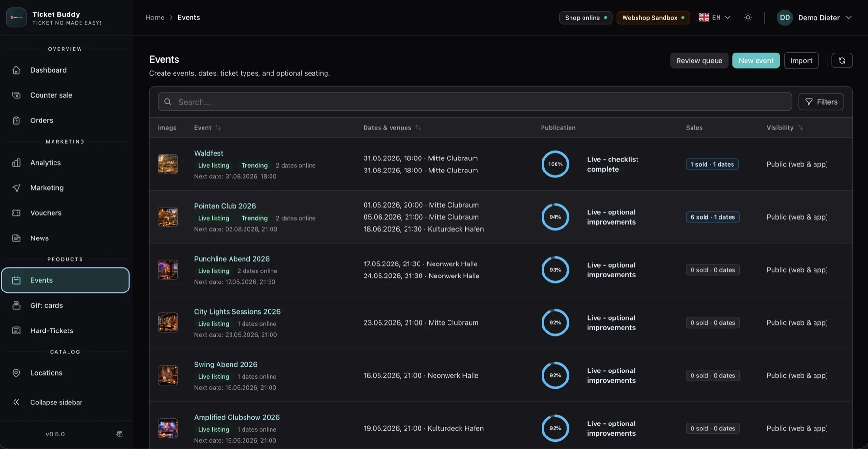Open the EN language dropdown
The width and height of the screenshot is (868, 449).
(x=715, y=18)
